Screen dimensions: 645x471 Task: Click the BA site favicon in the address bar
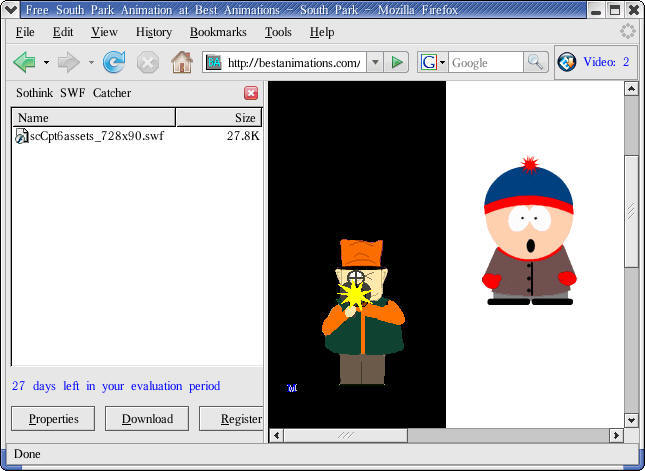(213, 63)
